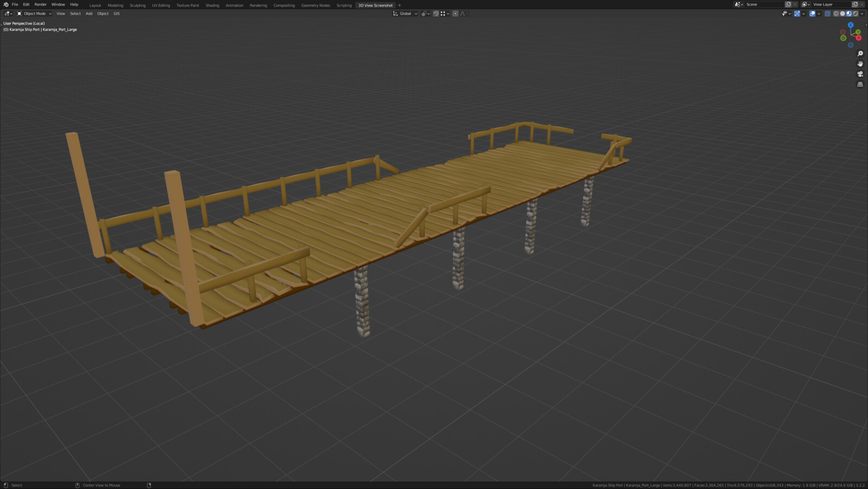Switch to the Scripting workspace tab
The height and width of the screenshot is (489, 868).
tap(344, 5)
